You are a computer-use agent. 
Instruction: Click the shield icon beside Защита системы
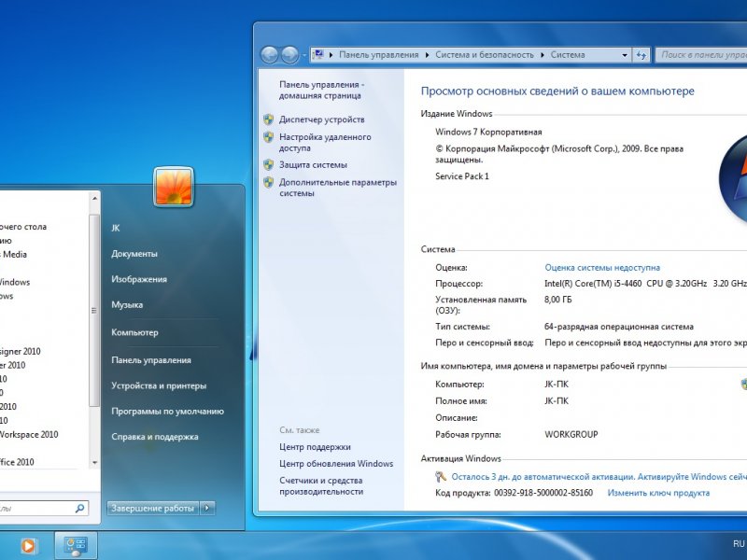click(269, 165)
